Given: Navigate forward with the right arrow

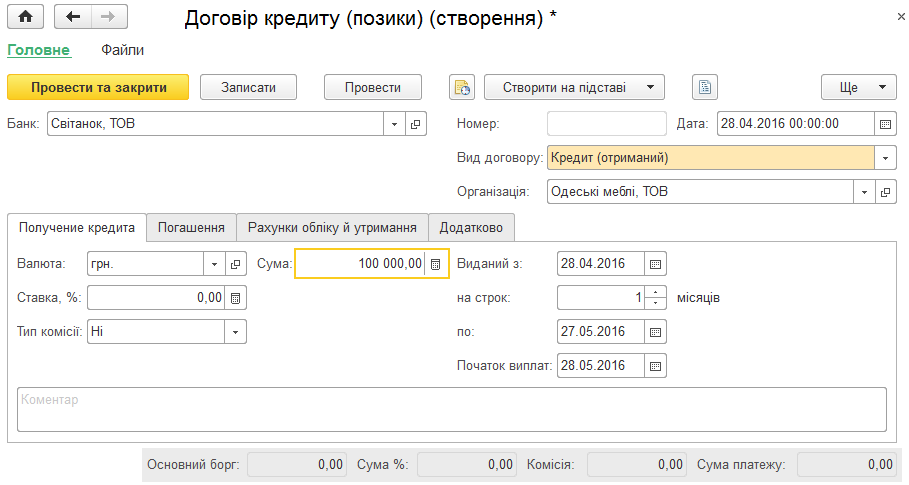Looking at the screenshot, I should (x=108, y=16).
